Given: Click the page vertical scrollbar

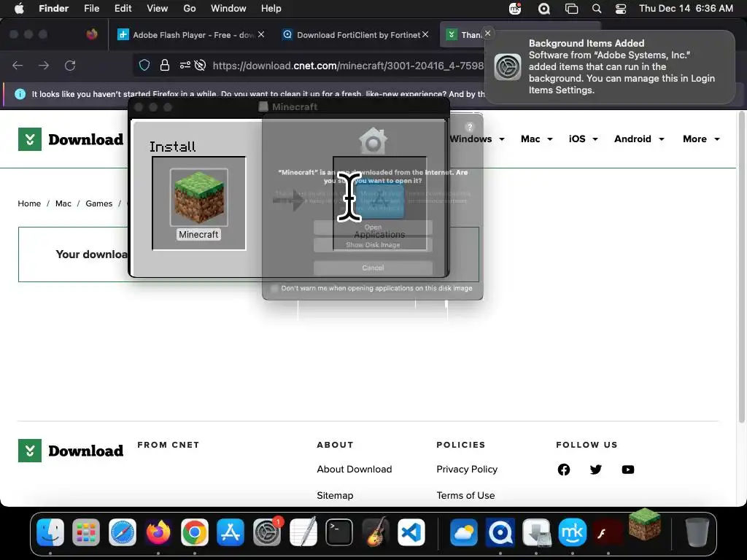Looking at the screenshot, I should pyautogui.click(x=741, y=267).
